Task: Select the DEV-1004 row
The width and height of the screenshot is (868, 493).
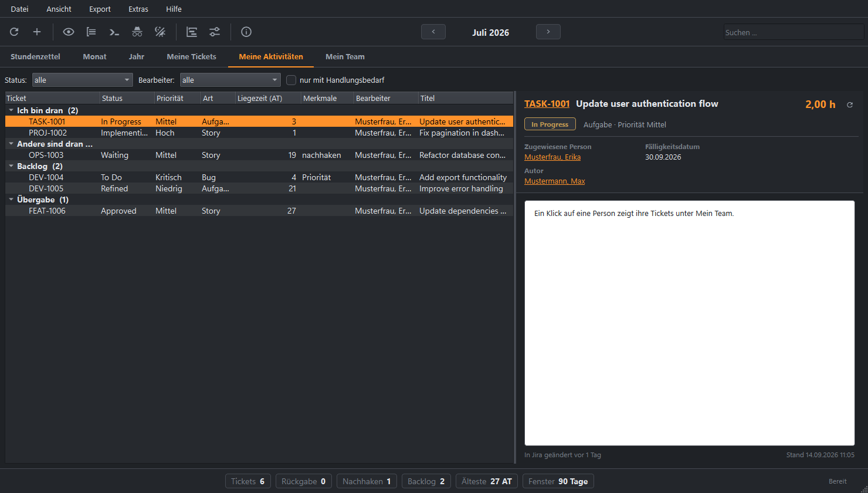Action: click(x=259, y=177)
